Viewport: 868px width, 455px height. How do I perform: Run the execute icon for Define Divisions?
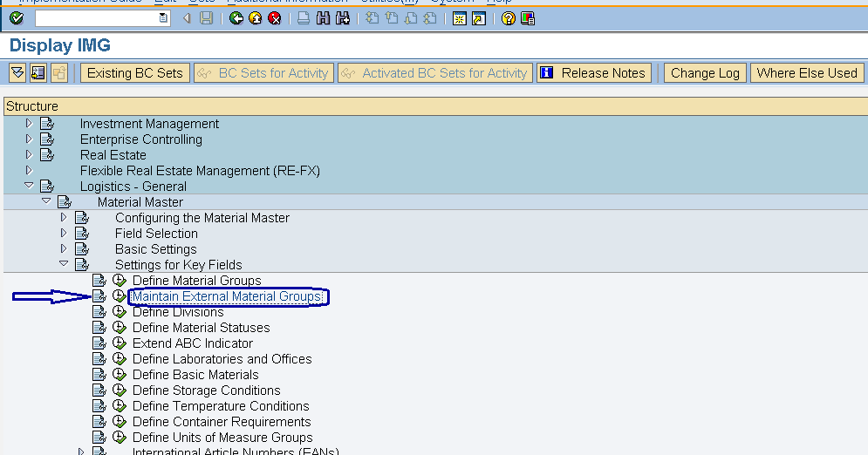(119, 312)
